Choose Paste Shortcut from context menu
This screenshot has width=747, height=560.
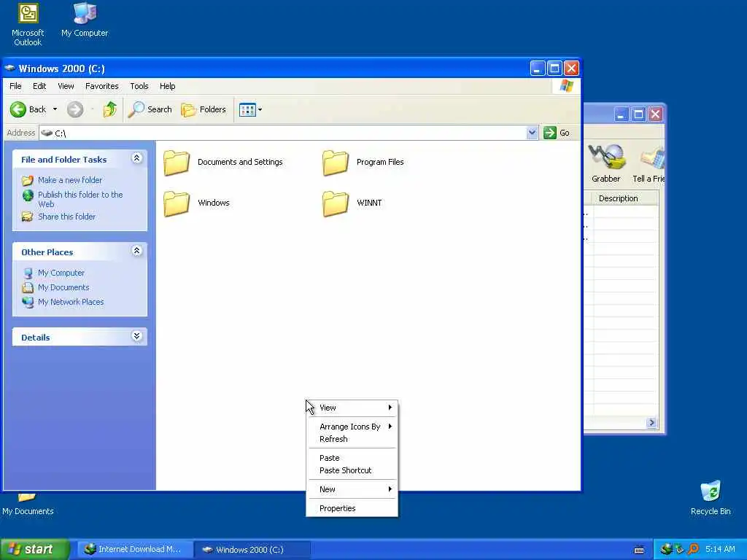[352, 470]
